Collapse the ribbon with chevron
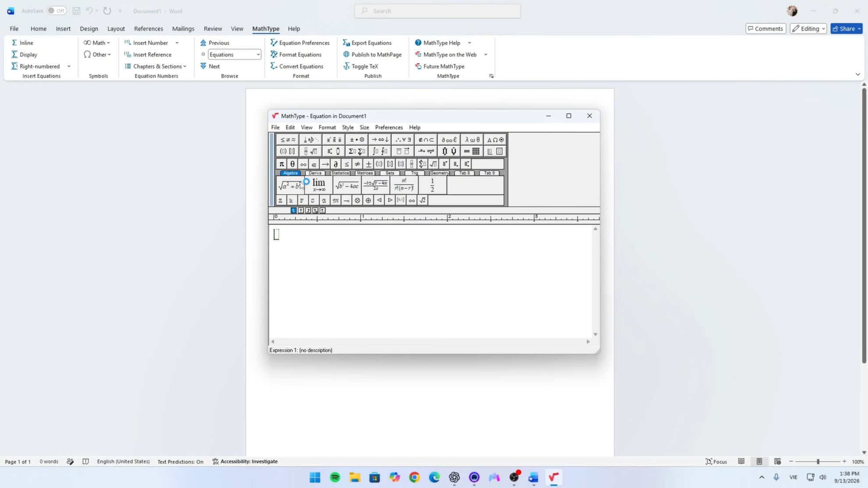The width and height of the screenshot is (868, 488). 857,74
